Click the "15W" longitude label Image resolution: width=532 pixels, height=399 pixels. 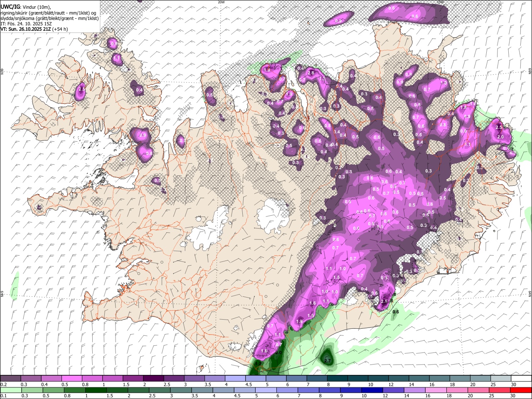click(x=440, y=2)
